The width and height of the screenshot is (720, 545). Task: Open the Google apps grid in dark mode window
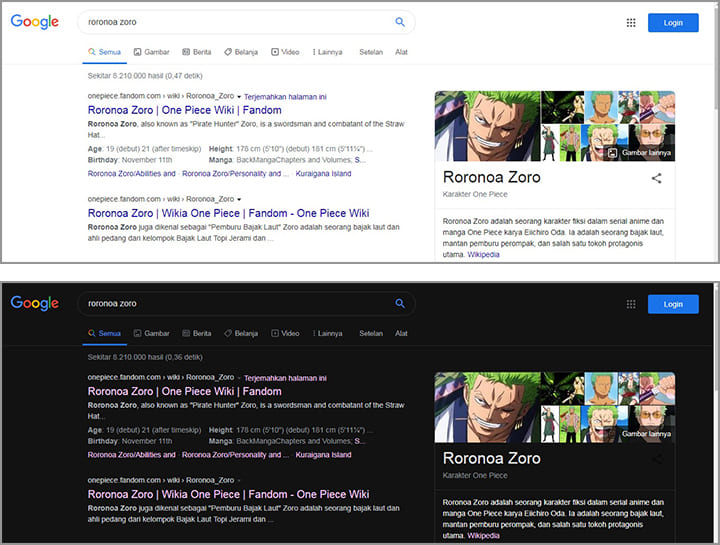tap(631, 304)
